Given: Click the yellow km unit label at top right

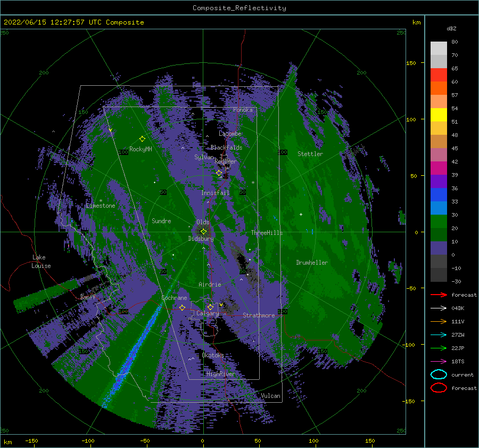Looking at the screenshot, I should (416, 22).
